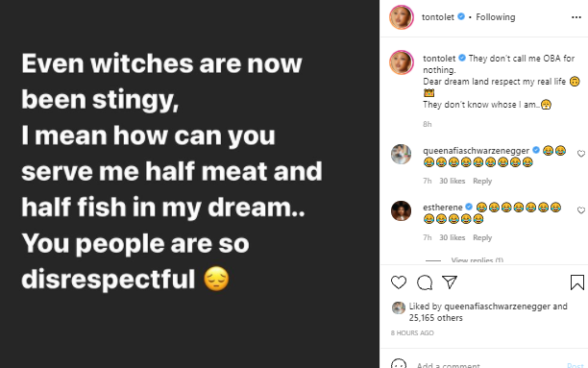This screenshot has width=588, height=368.
Task: Open estherene username link in comments
Action: coord(443,208)
